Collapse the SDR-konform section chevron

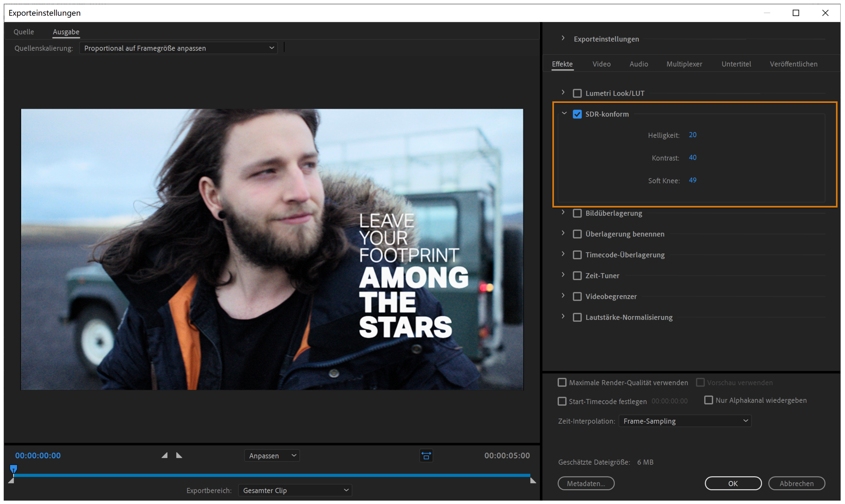point(564,113)
